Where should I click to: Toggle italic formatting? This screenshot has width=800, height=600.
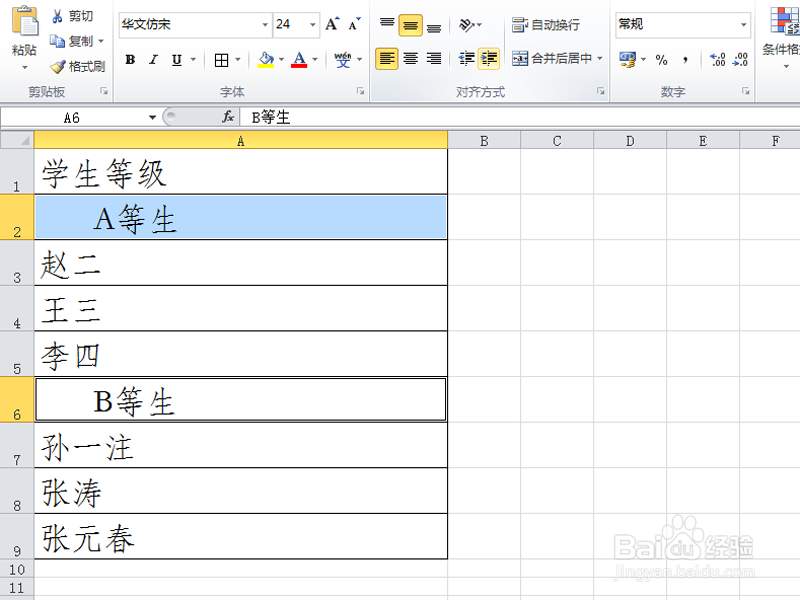(153, 60)
